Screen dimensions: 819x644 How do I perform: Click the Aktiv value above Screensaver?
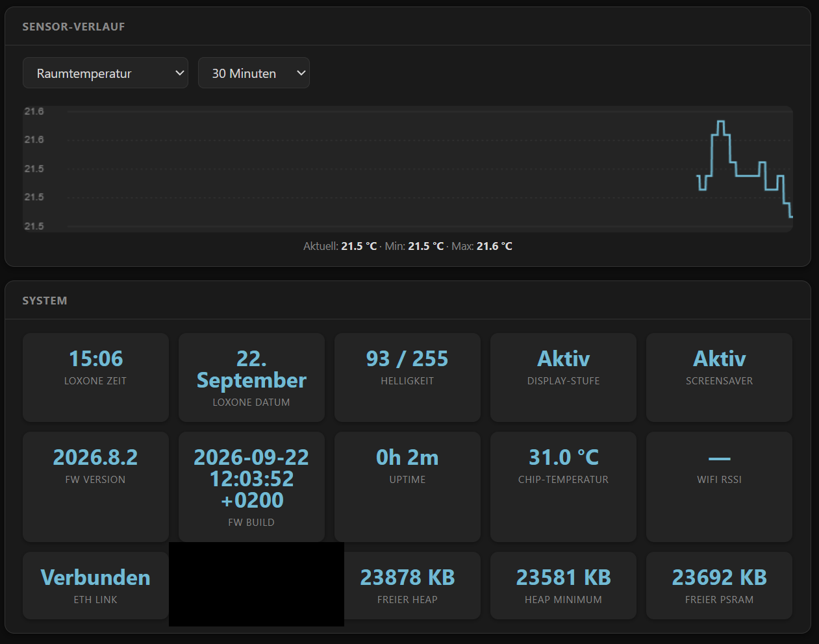[719, 358]
